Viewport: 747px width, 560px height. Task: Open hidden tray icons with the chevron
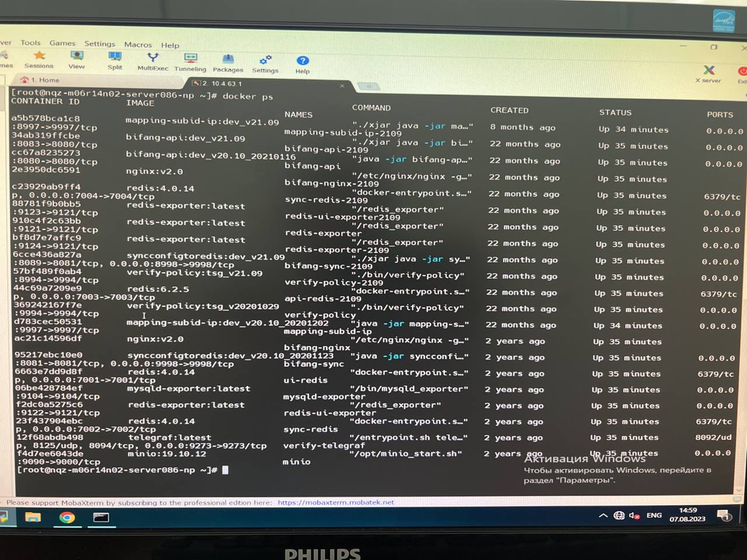tap(604, 516)
